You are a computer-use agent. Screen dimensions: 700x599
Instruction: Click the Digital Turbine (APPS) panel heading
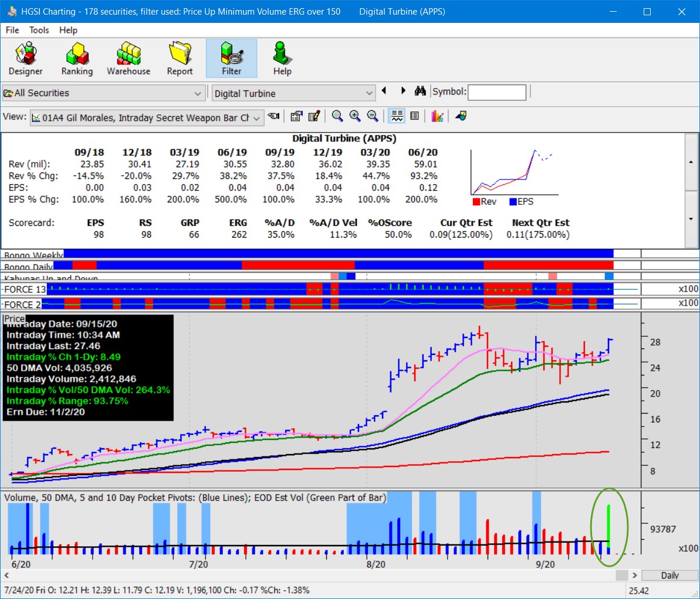[x=344, y=138]
